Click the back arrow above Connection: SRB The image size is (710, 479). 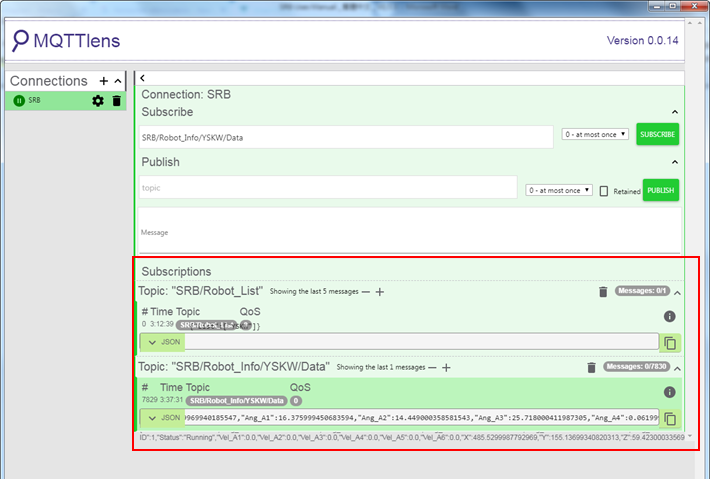pyautogui.click(x=143, y=78)
